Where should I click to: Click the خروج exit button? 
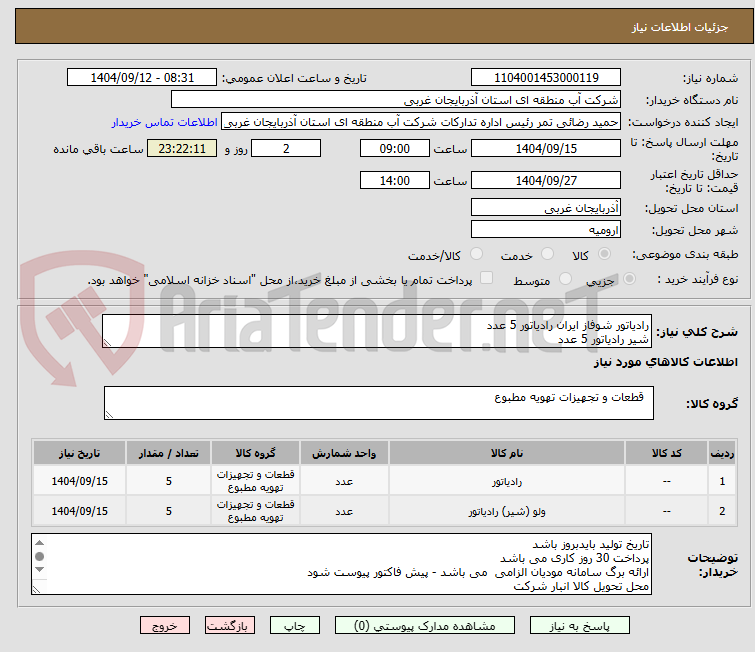point(165,626)
